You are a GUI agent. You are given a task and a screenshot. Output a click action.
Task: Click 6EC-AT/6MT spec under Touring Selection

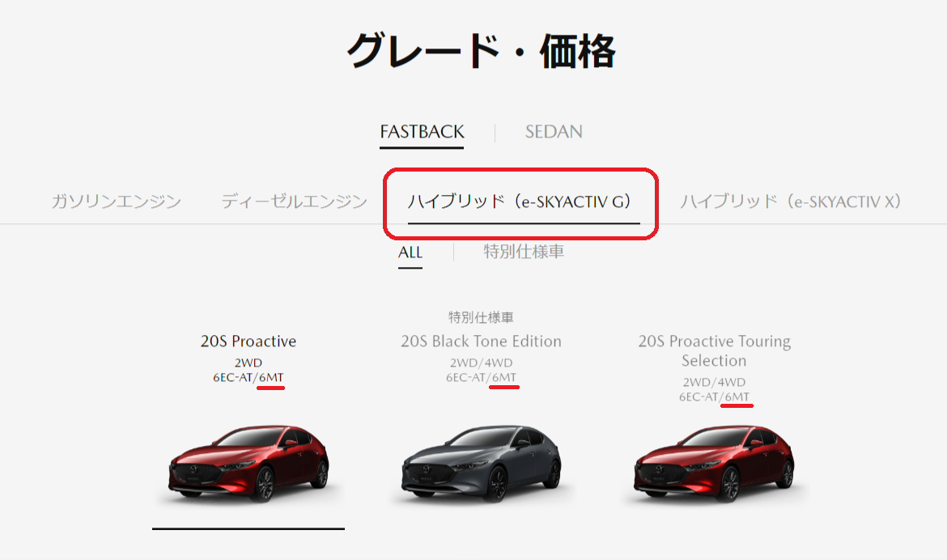(714, 397)
